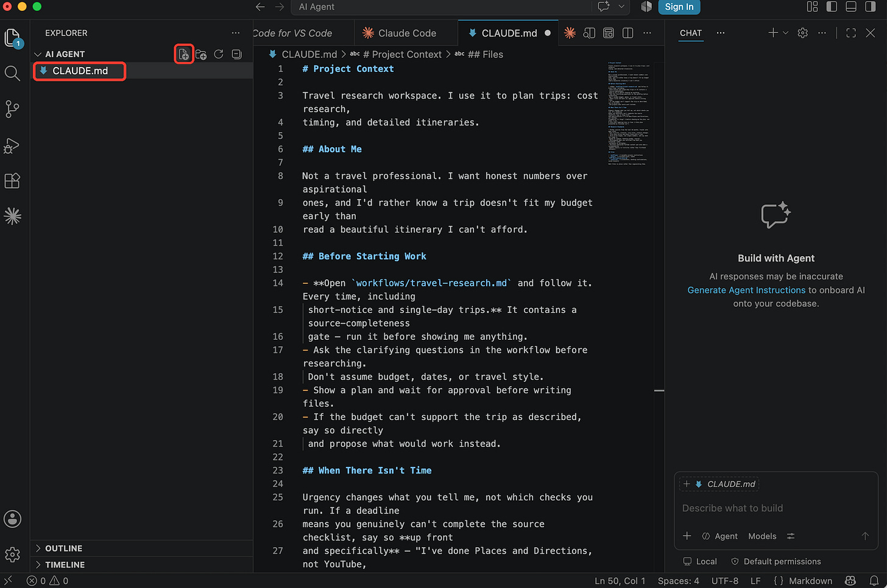Toggle the secondary side bar
The width and height of the screenshot is (887, 588).
[871, 7]
